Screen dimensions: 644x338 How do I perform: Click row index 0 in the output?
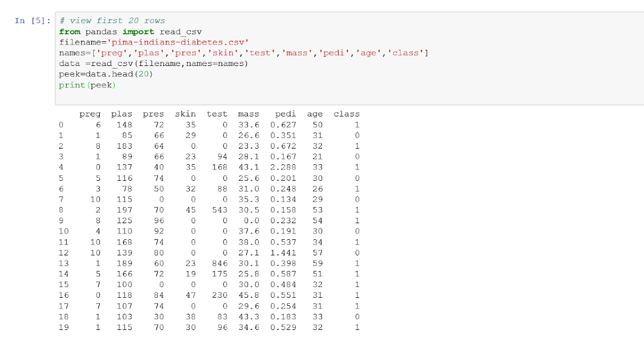click(61, 124)
